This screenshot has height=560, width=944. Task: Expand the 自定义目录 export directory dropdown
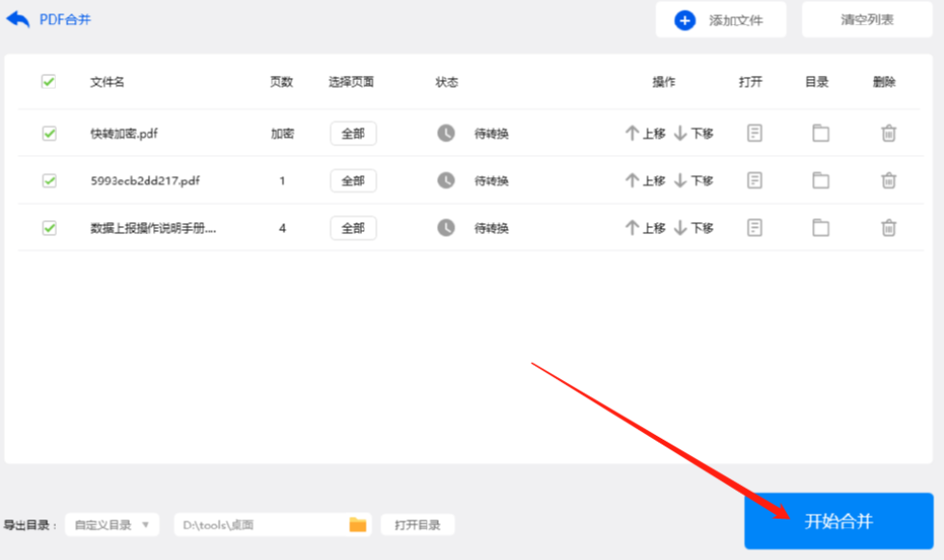tap(112, 525)
